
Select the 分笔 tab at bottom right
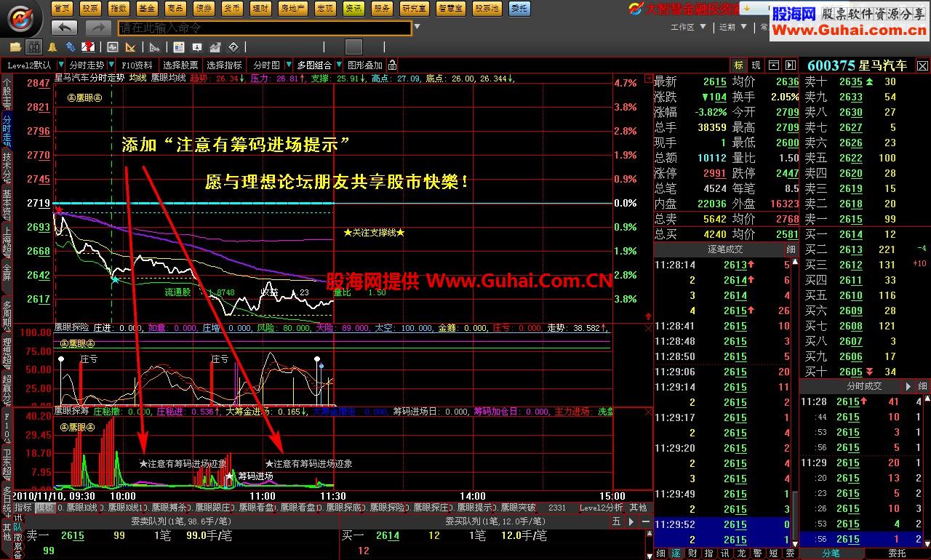tap(831, 553)
